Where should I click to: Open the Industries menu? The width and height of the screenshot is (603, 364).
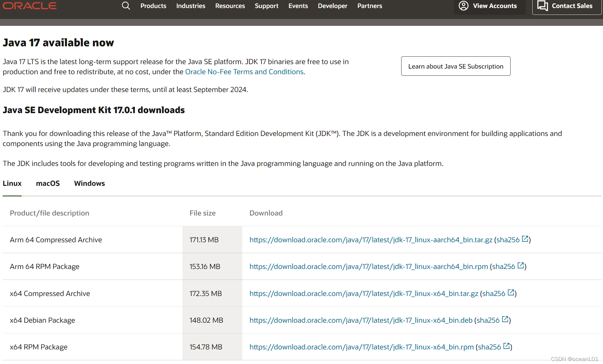[190, 6]
